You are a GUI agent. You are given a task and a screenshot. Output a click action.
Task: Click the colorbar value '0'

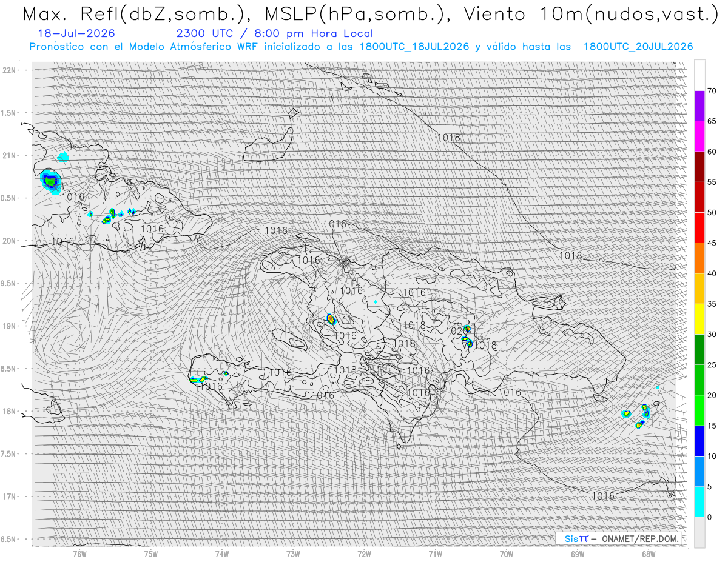[x=710, y=517]
